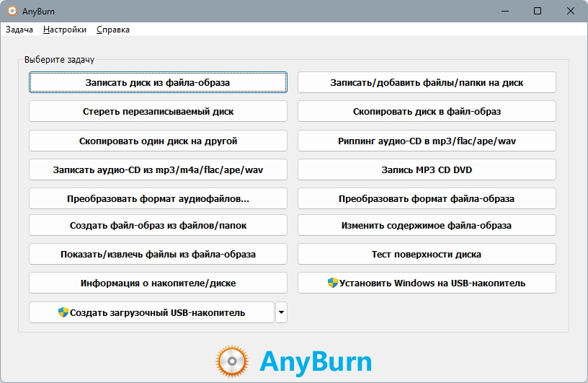Minimize the AnyBurn window
This screenshot has width=588, height=383.
(505, 11)
